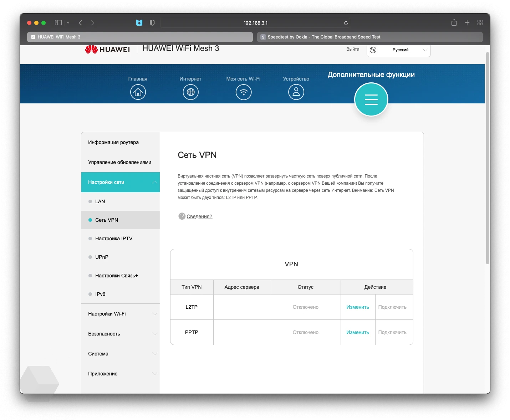Image resolution: width=510 pixels, height=420 pixels.
Task: Click Подключить for L2TP
Action: pyautogui.click(x=392, y=307)
